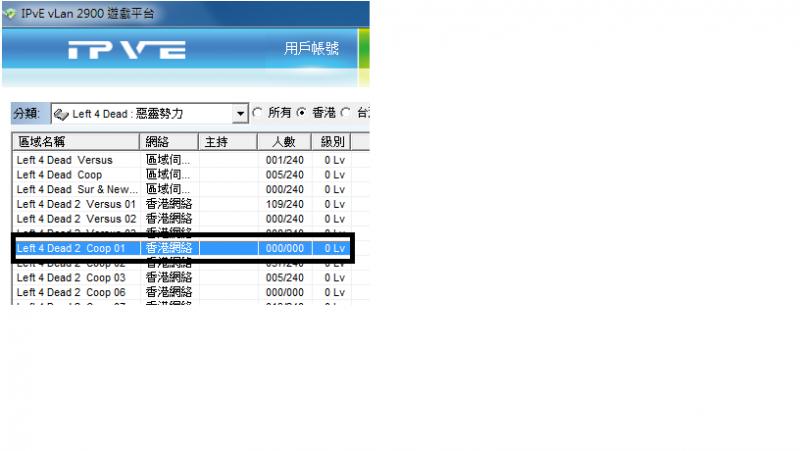800x451 pixels.
Task: Click the IPvE app icon in title bar
Action: [x=10, y=14]
